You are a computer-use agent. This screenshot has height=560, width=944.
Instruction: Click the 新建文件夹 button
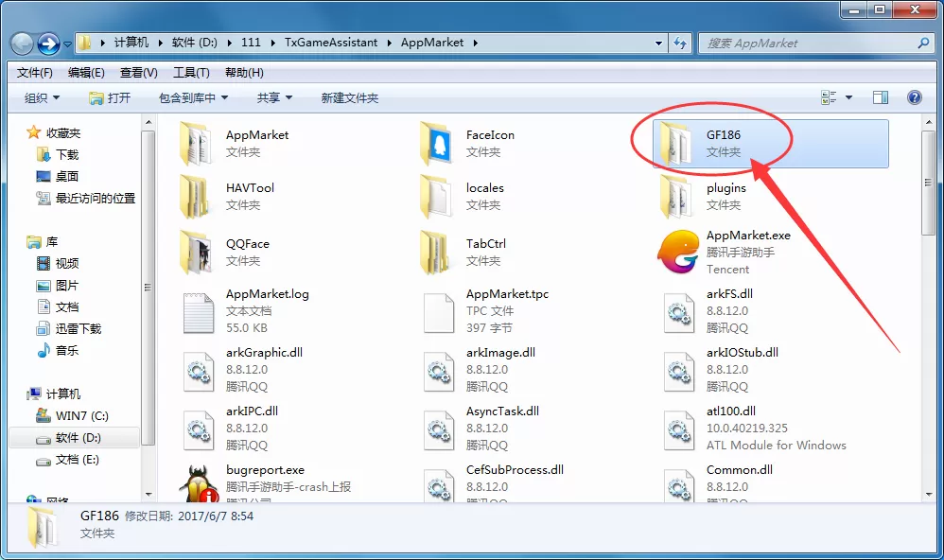pos(350,97)
